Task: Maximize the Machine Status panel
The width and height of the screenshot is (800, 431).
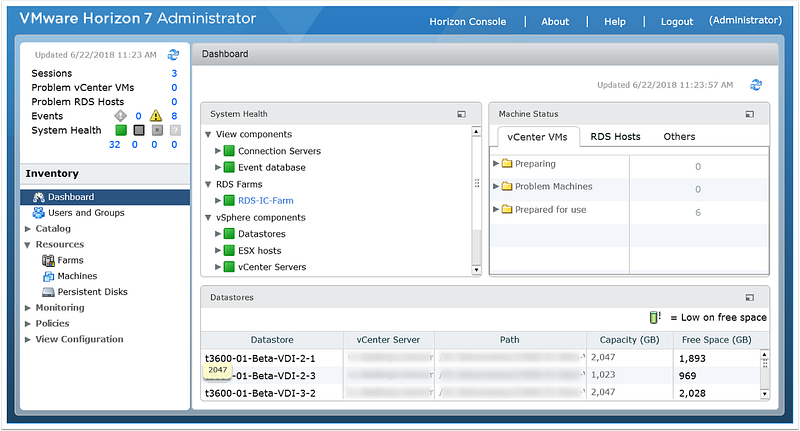Action: tap(749, 114)
